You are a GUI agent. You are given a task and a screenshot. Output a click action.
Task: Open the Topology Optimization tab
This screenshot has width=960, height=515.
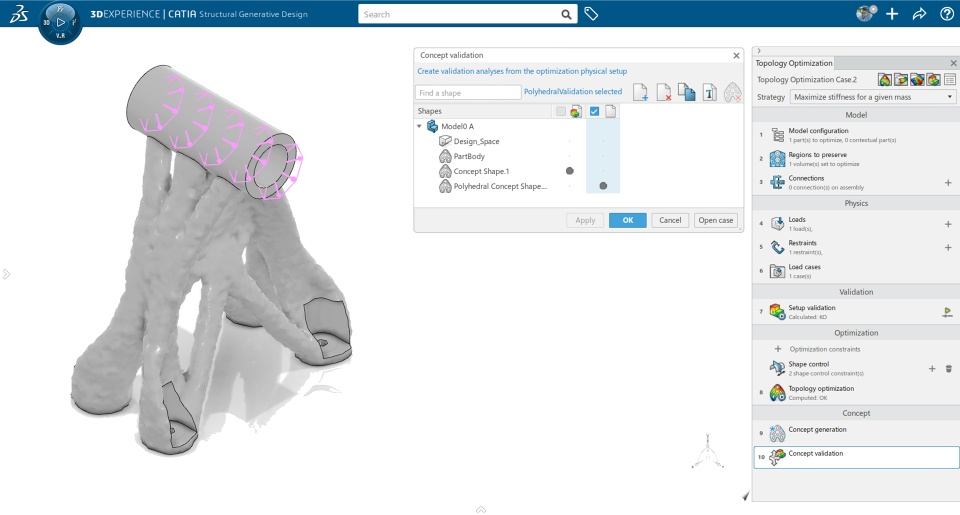[793, 63]
